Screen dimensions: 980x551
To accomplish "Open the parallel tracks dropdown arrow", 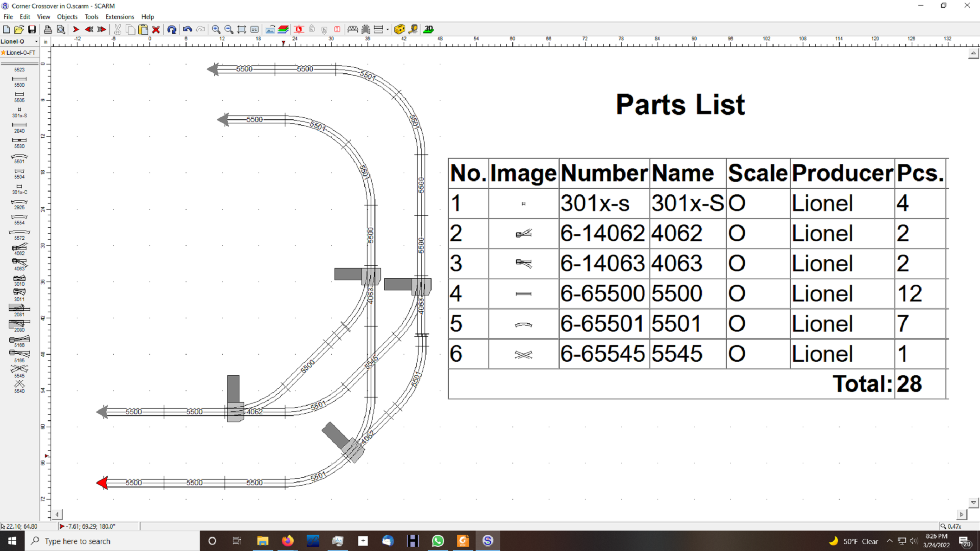I will [x=387, y=29].
